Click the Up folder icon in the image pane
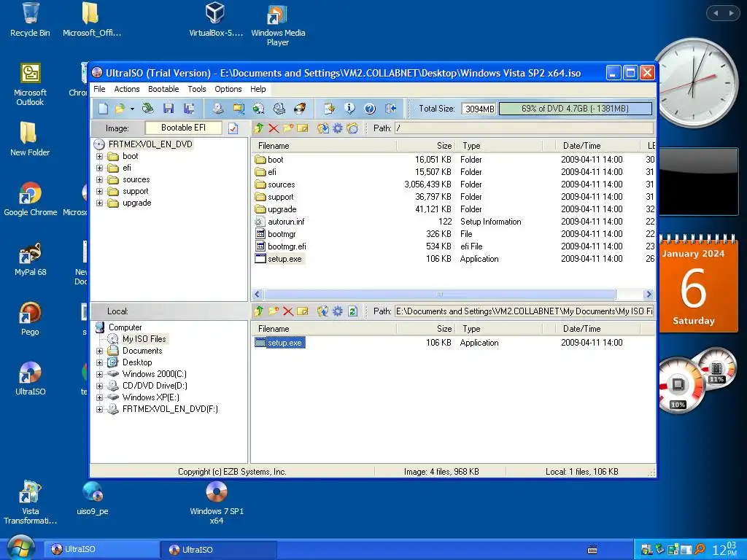The image size is (747, 560). [259, 128]
